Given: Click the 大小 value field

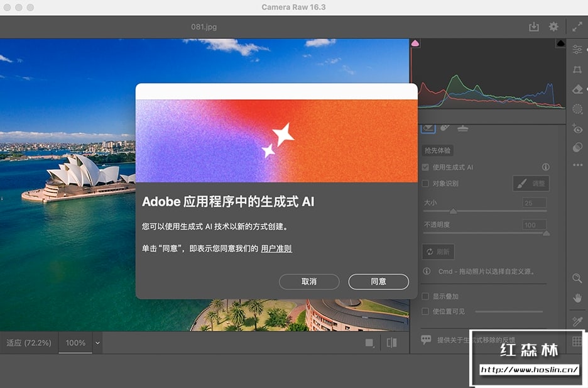Looking at the screenshot, I should click(x=534, y=203).
